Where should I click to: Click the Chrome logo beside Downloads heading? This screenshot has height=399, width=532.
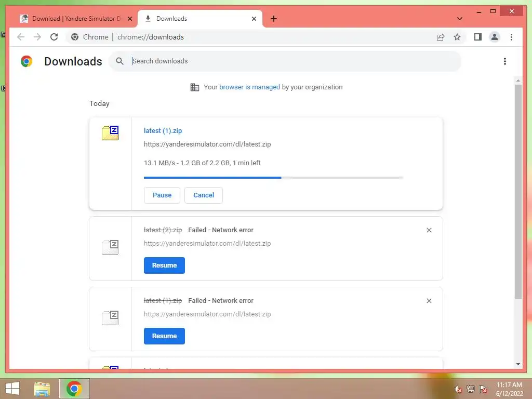click(26, 61)
